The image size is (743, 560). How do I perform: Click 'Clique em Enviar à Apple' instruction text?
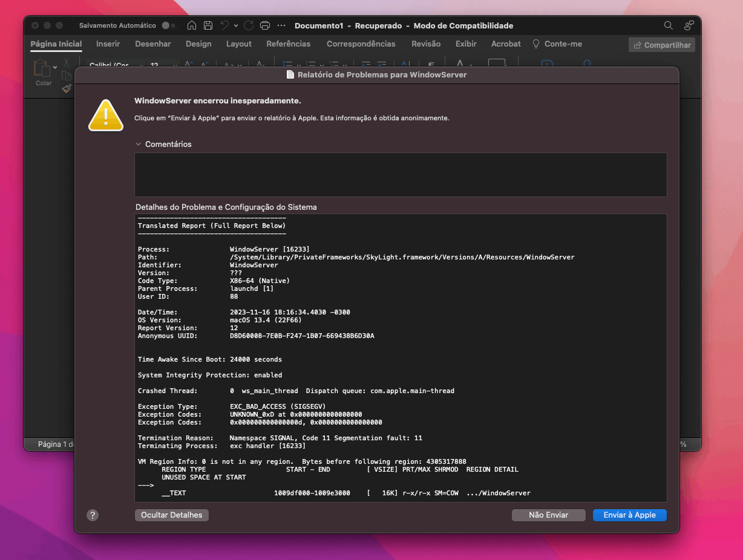(292, 118)
